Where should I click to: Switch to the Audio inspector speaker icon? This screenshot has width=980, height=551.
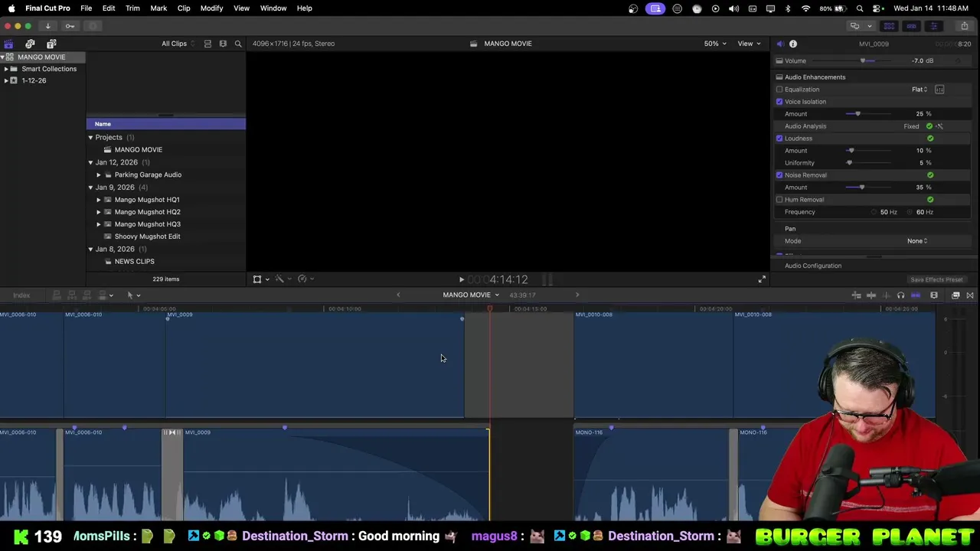779,44
